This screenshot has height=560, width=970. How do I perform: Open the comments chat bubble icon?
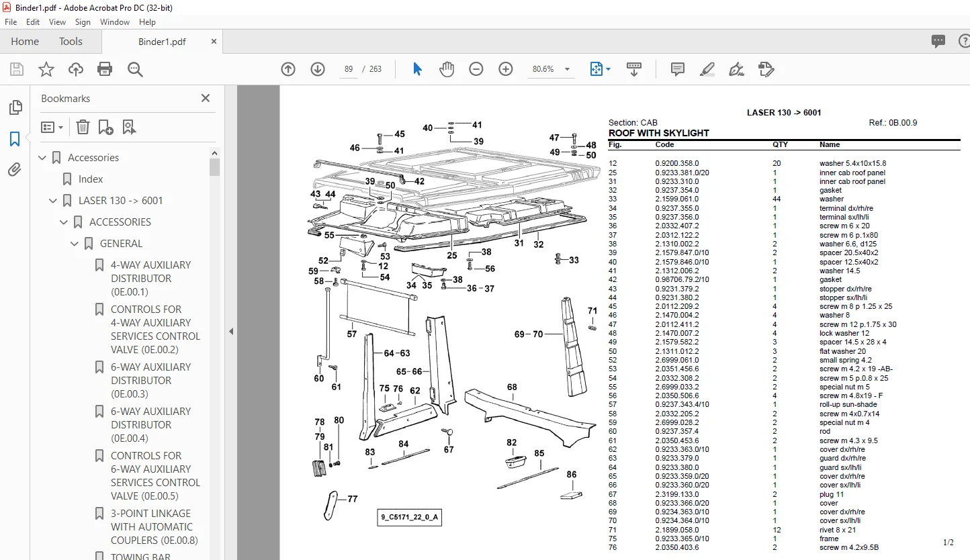coord(938,41)
